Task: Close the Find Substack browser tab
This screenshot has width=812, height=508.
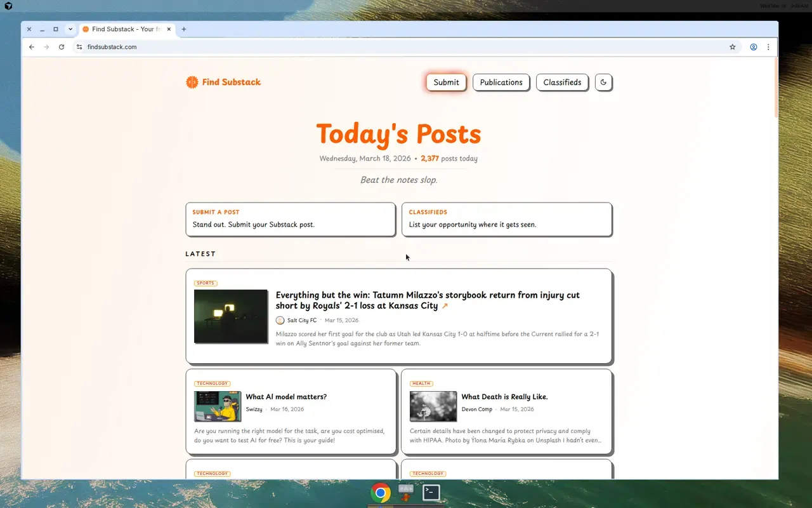Action: (x=169, y=29)
